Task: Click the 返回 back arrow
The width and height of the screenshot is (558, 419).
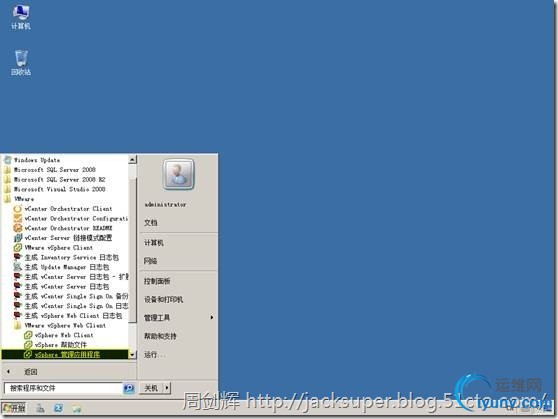Action: [x=8, y=372]
